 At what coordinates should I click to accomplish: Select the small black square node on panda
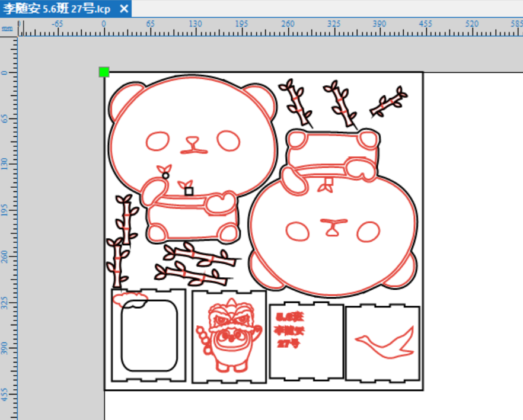[x=189, y=191]
